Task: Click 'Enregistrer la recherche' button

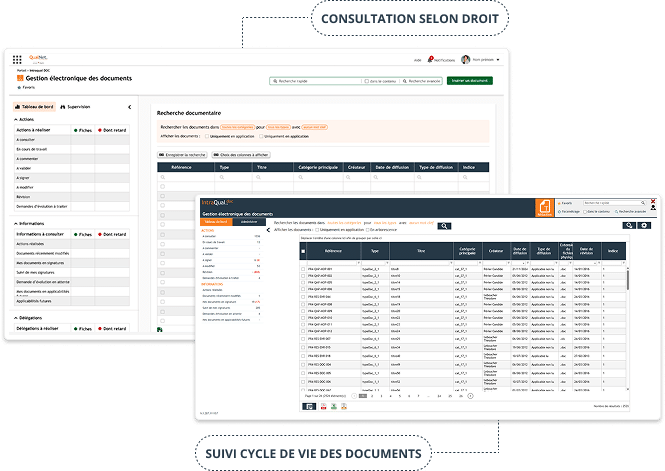Action: (183, 155)
